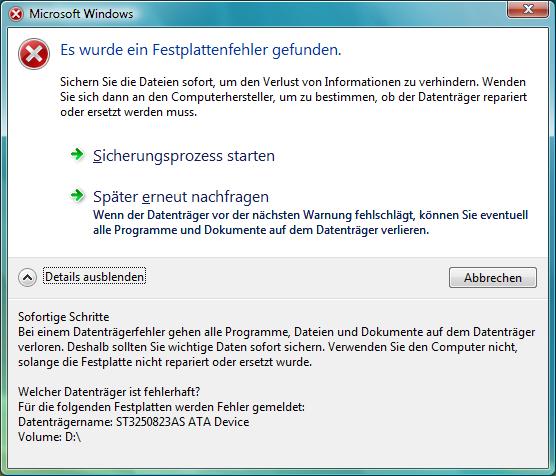
Task: Start backup via Sicherungsprozess starten
Action: pos(184,156)
